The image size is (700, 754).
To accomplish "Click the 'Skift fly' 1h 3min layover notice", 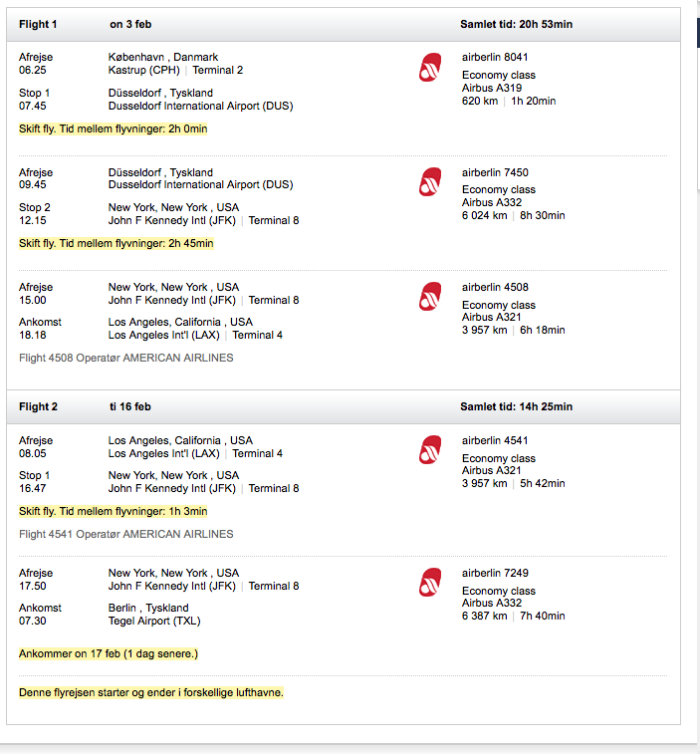I will pyautogui.click(x=113, y=511).
